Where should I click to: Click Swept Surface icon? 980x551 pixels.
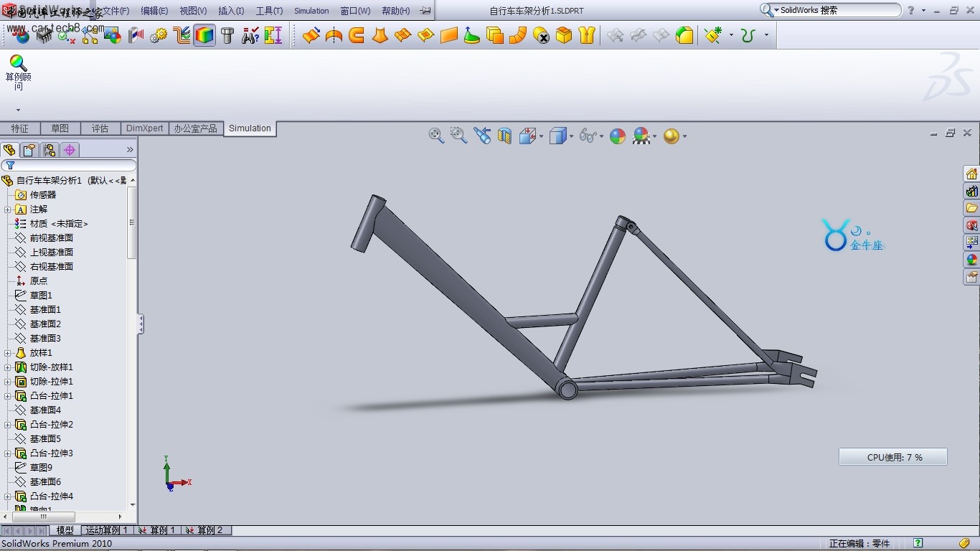coord(357,35)
